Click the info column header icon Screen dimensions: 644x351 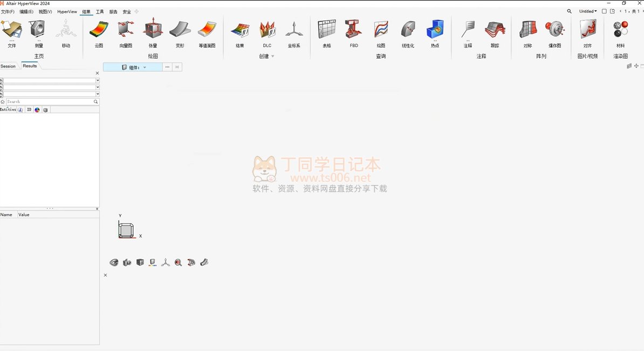(20, 109)
